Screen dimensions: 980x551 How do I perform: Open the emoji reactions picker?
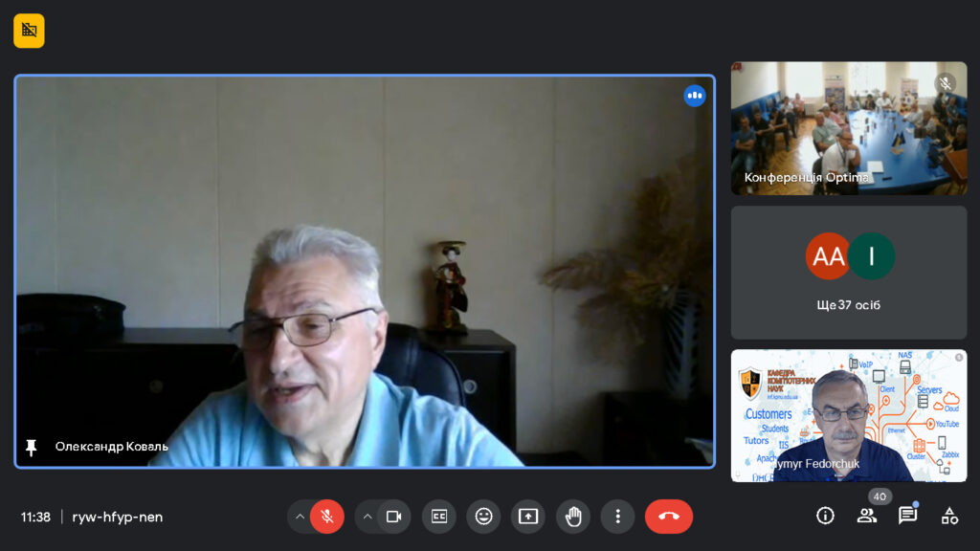click(x=483, y=517)
